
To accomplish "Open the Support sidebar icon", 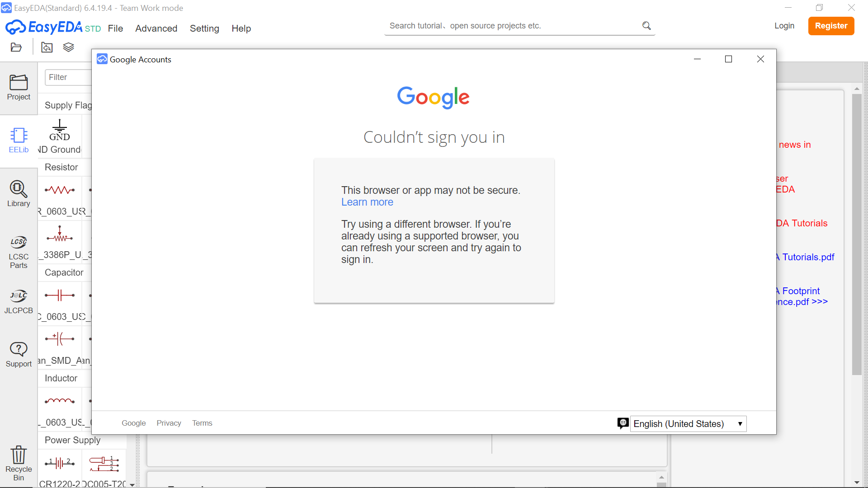I will (x=19, y=355).
